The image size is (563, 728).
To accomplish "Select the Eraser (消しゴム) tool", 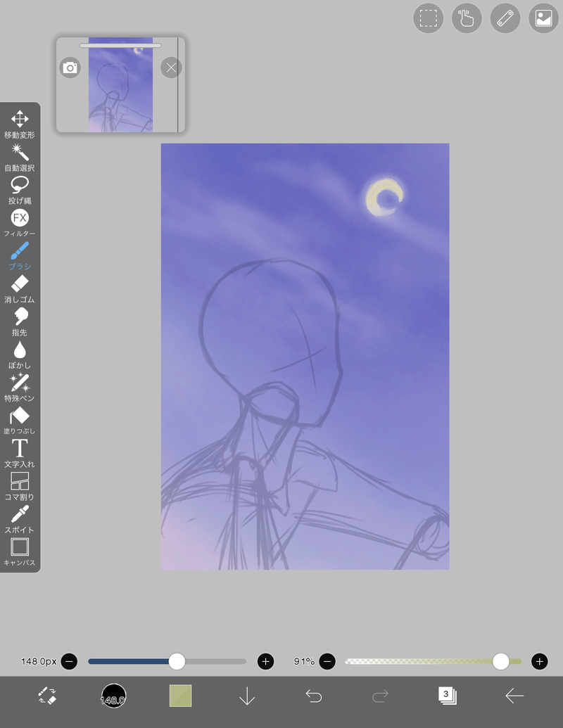I will [20, 289].
